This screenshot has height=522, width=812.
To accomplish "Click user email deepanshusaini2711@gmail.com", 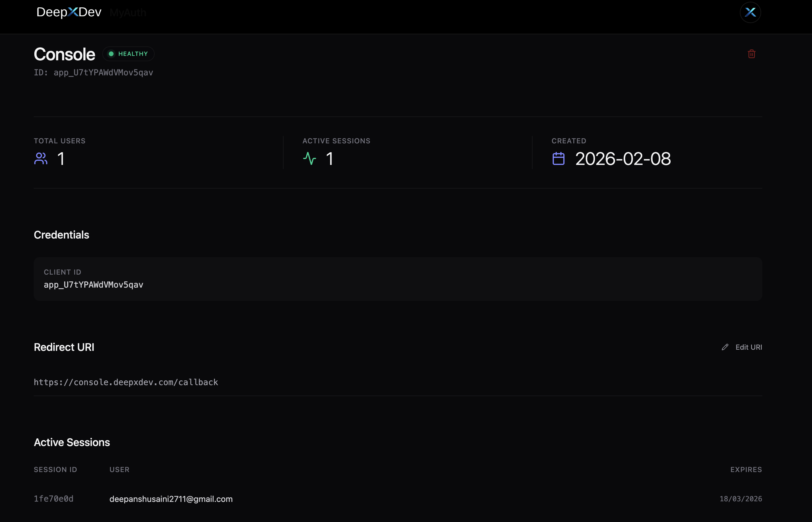I will click(171, 499).
